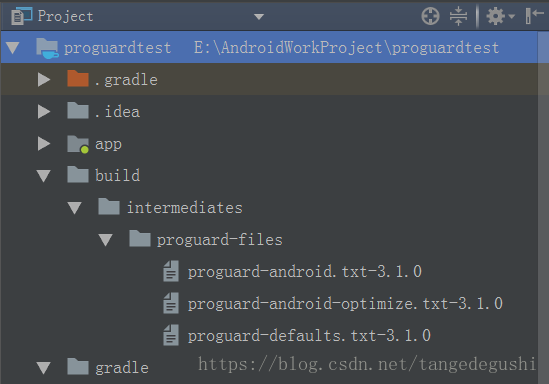Image resolution: width=549 pixels, height=384 pixels.
Task: Select file proguard-android-optimize.txt-3.1.0
Action: pos(345,304)
